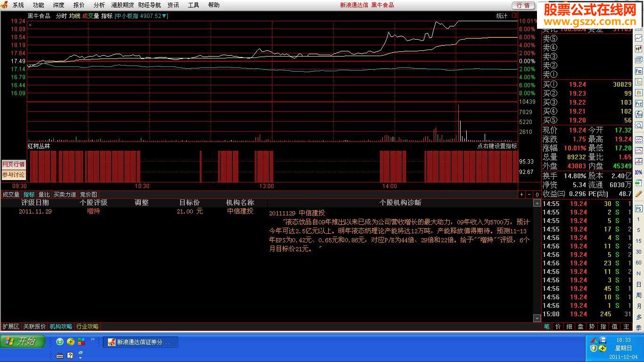Click the magnifier search icon in sidebar

coord(639,125)
